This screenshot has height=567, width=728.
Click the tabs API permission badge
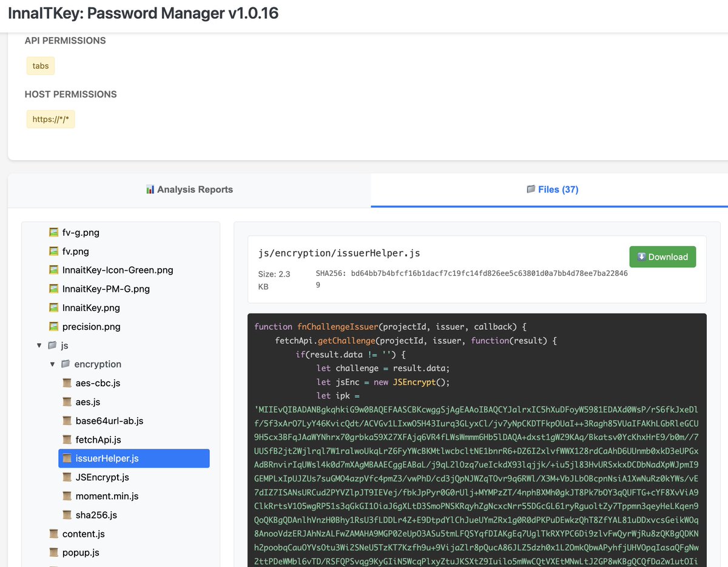[x=41, y=66]
